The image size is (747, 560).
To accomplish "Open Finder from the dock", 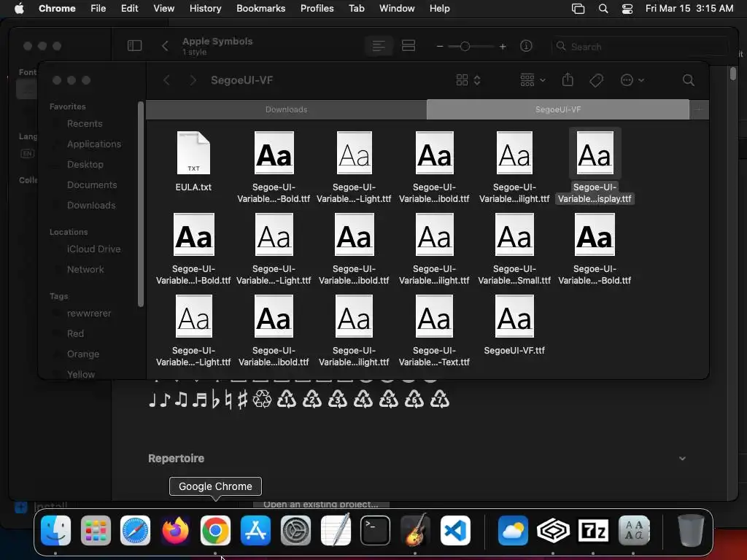I will point(55,531).
